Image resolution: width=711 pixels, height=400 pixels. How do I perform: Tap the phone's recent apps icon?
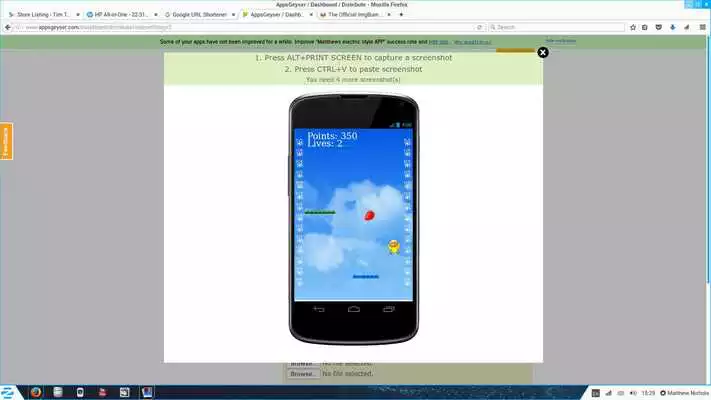387,309
